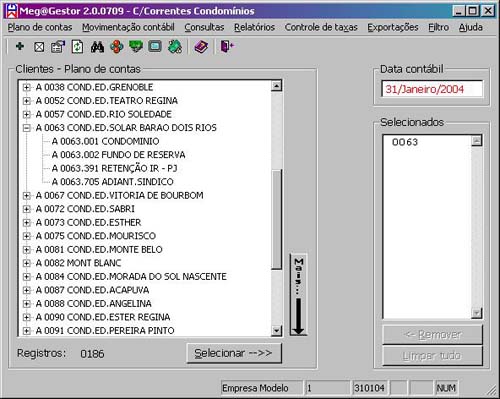Click the crossed-box delete icon

pyautogui.click(x=39, y=47)
